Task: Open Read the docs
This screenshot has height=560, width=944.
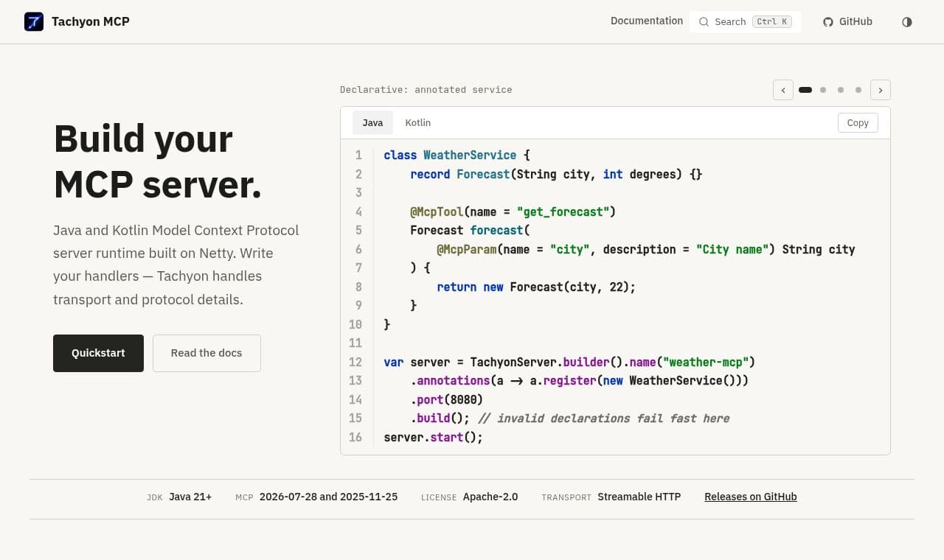Action: [x=206, y=353]
